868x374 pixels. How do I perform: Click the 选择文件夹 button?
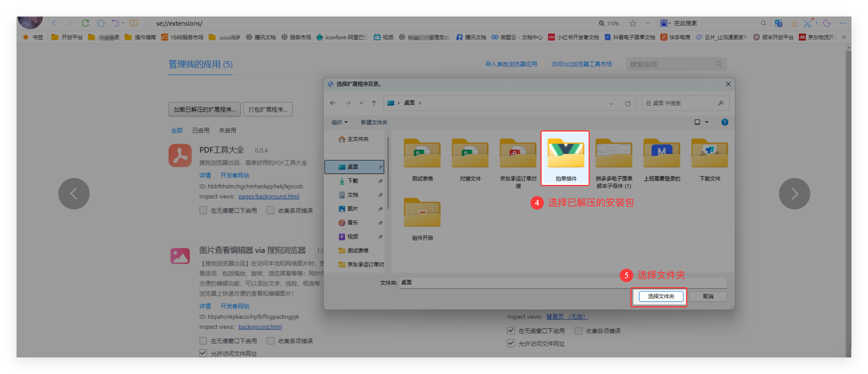coord(661,296)
